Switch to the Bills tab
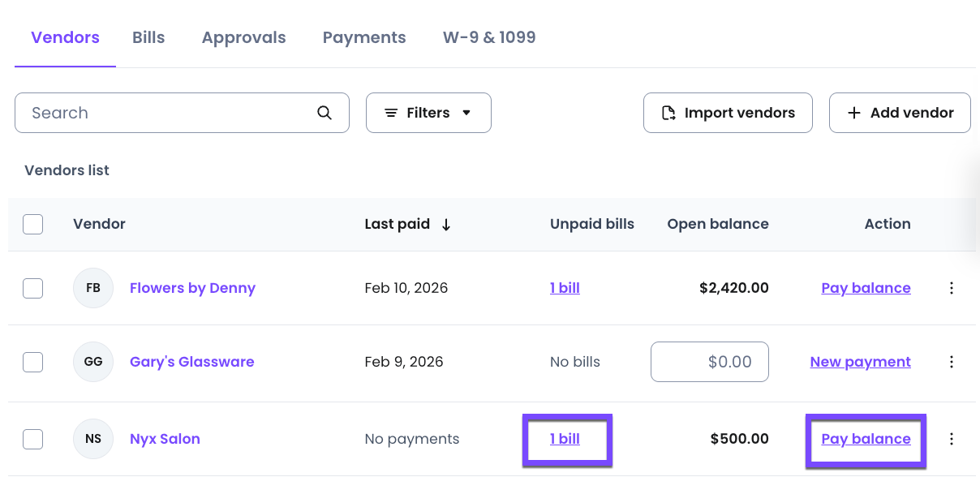Screen dimensions: 980x477 (148, 37)
